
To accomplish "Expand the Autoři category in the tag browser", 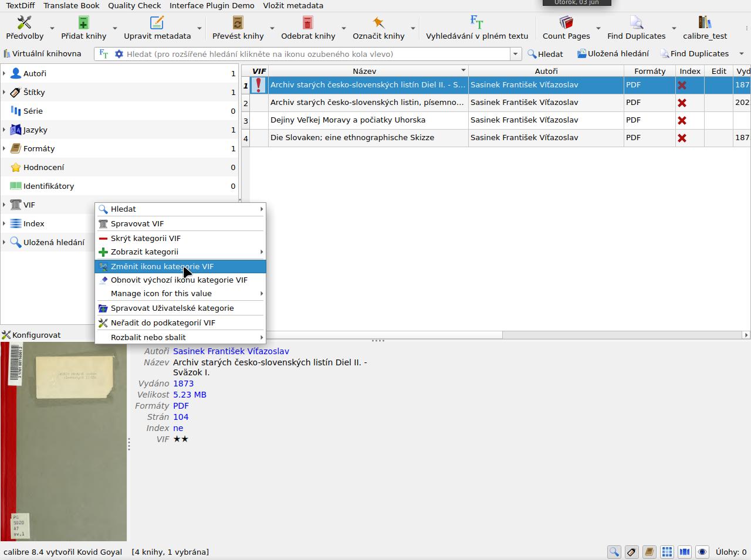I will pyautogui.click(x=4, y=73).
